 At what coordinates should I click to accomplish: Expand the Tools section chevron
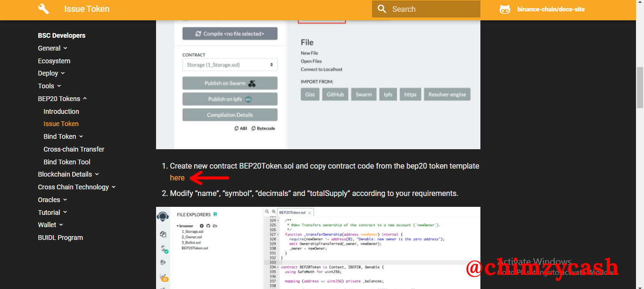click(x=59, y=86)
